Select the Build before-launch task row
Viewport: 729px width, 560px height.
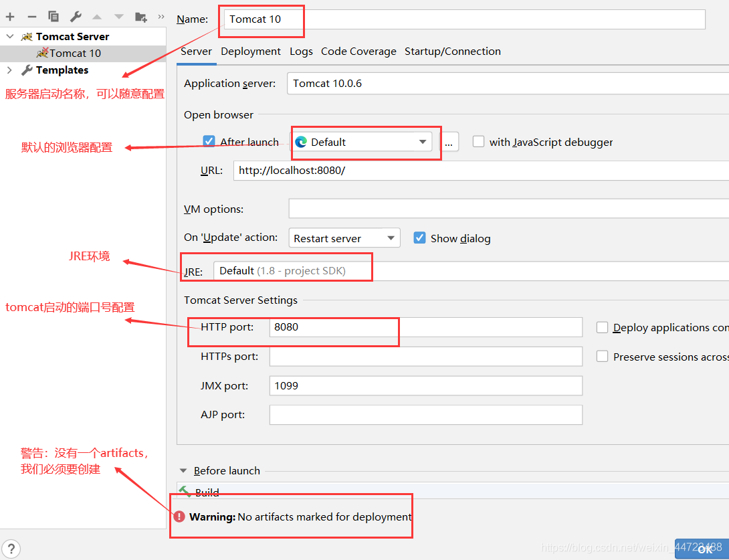click(x=453, y=491)
